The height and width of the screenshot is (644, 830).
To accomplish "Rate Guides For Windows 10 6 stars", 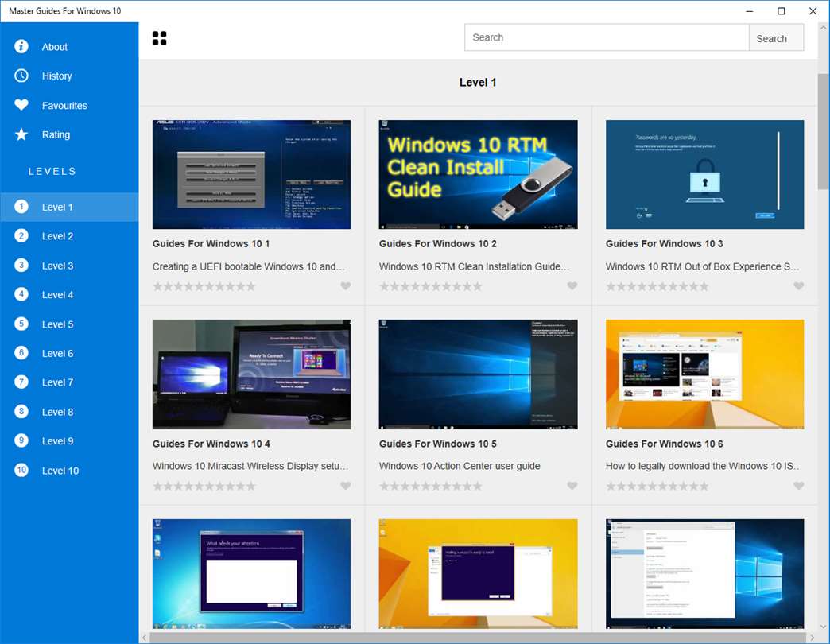I will tap(657, 486).
